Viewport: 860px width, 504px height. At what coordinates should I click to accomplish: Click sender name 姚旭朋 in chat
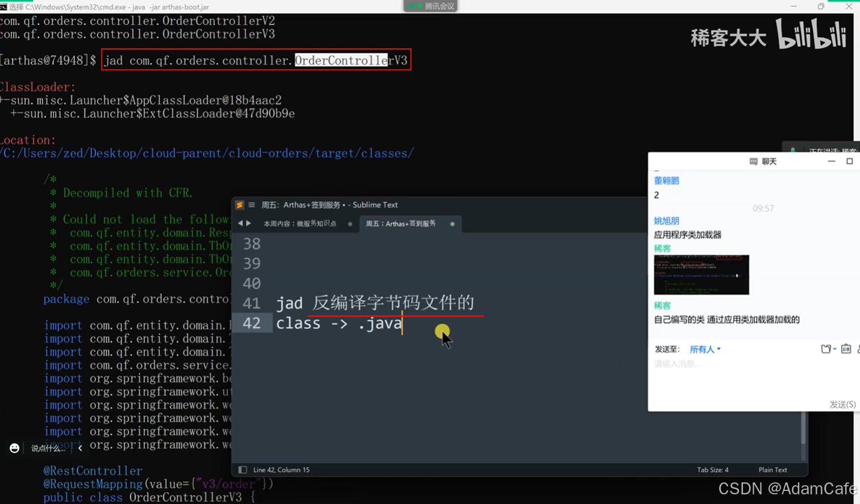pos(666,221)
